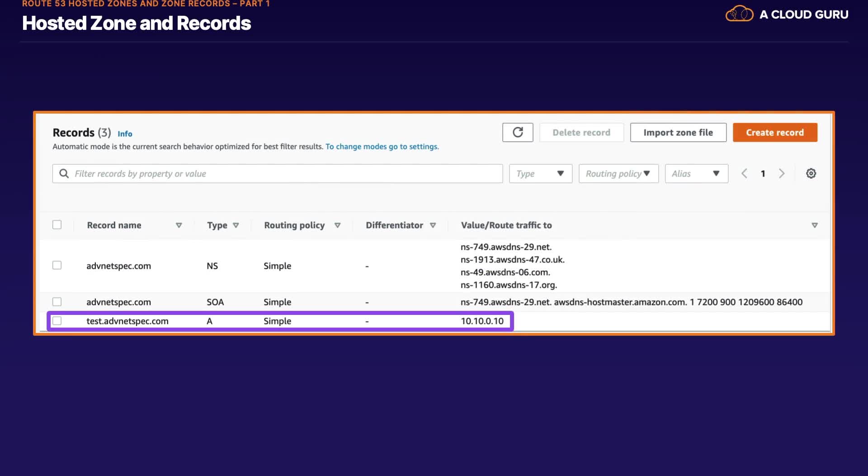The height and width of the screenshot is (476, 868).
Task: Toggle the select-all records checkbox
Action: tap(57, 225)
